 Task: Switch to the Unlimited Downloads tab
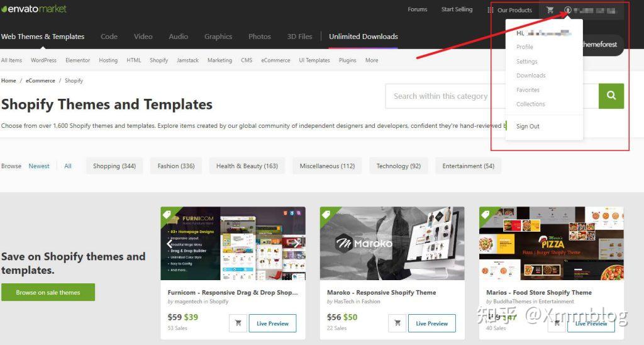tap(364, 37)
